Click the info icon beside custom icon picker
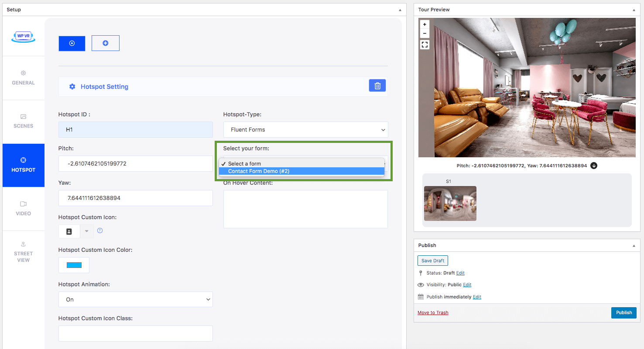This screenshot has height=349, width=644. [x=100, y=230]
